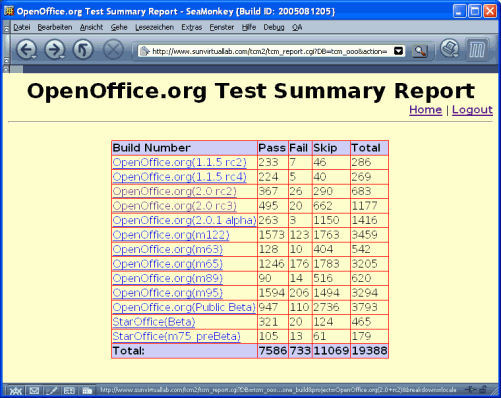Follow the Logout link
Viewport: 501px width, 398px height.
coord(472,110)
